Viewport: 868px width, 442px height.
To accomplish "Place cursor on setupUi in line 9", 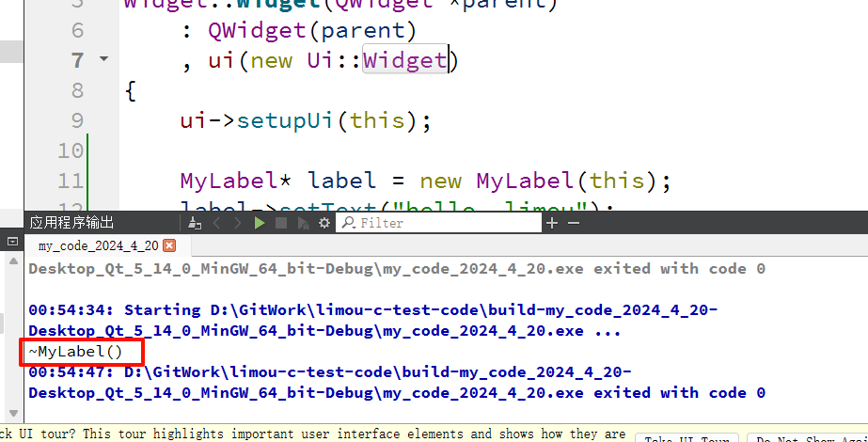I will point(282,120).
